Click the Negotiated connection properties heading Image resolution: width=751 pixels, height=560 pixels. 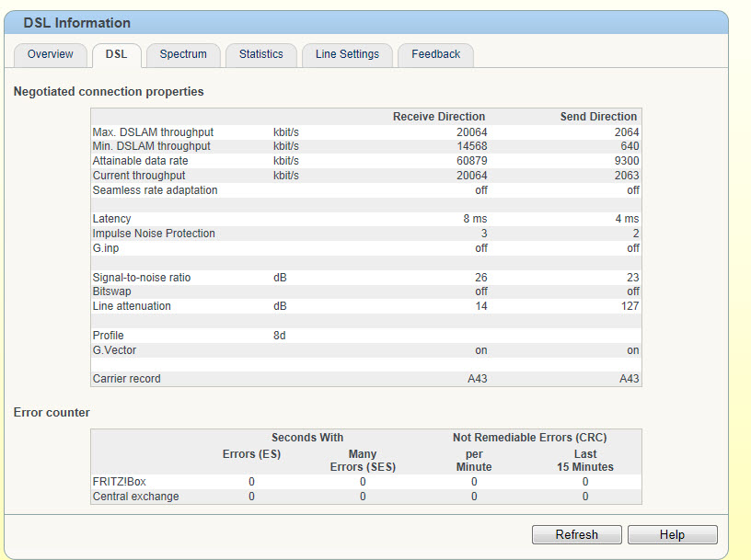(109, 92)
